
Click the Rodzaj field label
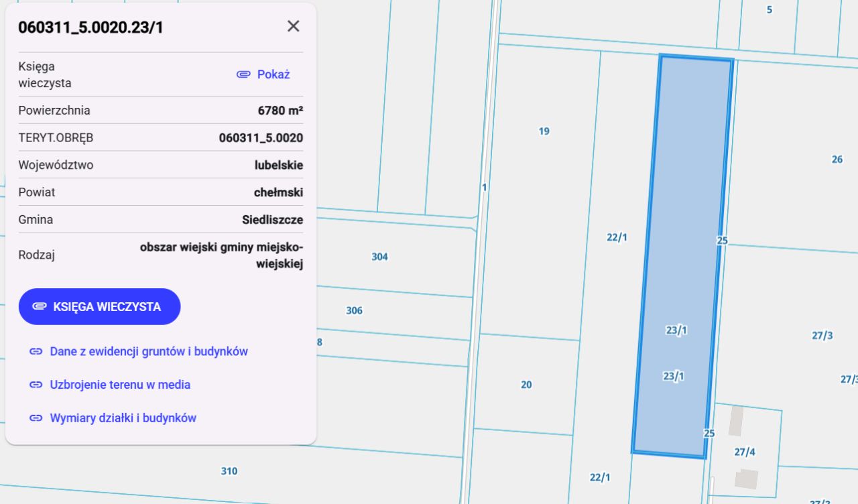point(36,255)
